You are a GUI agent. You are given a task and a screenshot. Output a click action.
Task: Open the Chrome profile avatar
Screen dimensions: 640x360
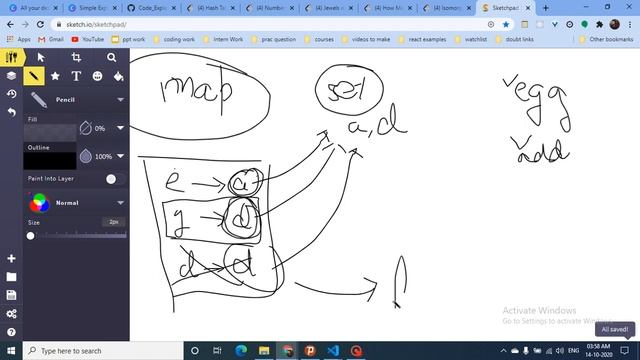pyautogui.click(x=615, y=24)
